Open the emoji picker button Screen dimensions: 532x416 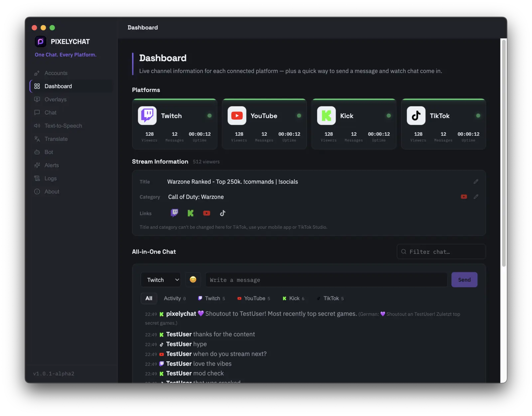click(193, 280)
